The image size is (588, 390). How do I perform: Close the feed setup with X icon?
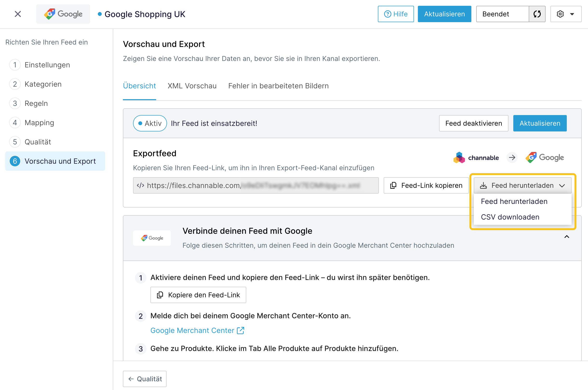tap(18, 14)
